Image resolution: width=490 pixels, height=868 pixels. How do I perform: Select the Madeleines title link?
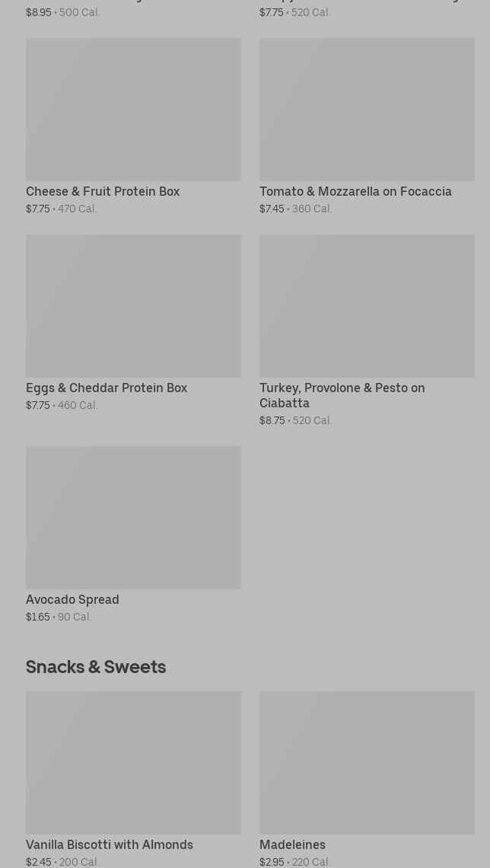coord(292,845)
